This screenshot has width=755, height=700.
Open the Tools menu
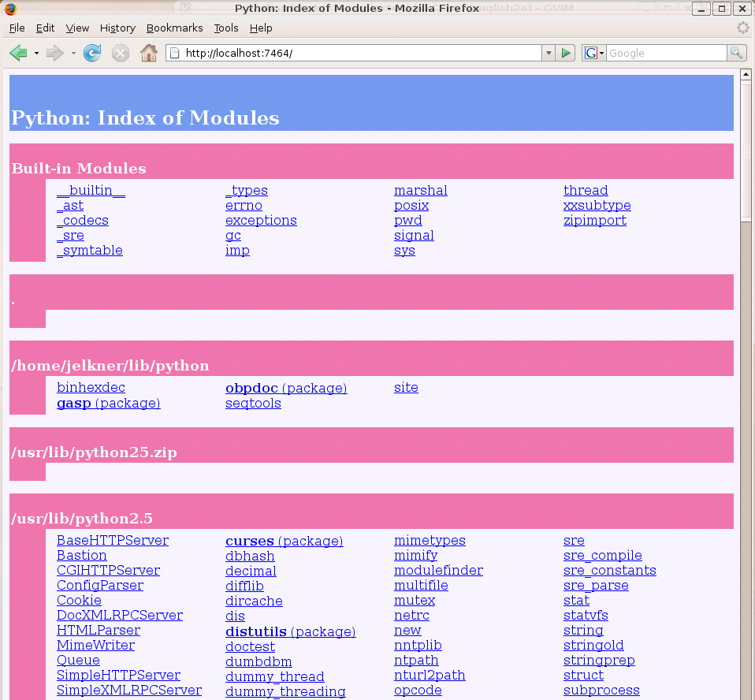[226, 28]
